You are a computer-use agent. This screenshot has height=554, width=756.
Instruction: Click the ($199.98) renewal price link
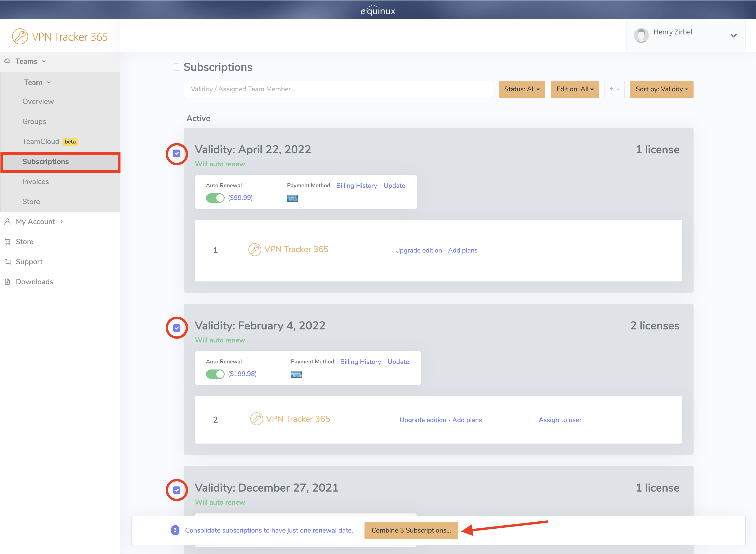point(242,374)
